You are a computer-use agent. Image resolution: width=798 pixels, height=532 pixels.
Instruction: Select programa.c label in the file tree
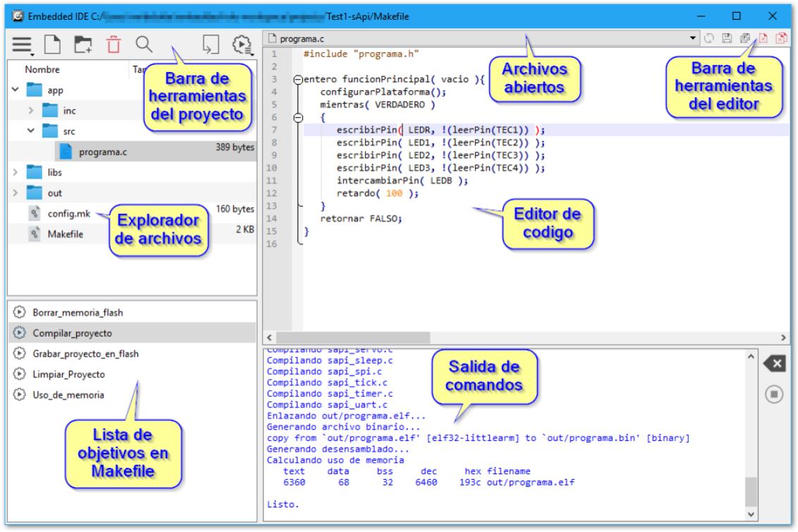pos(103,151)
